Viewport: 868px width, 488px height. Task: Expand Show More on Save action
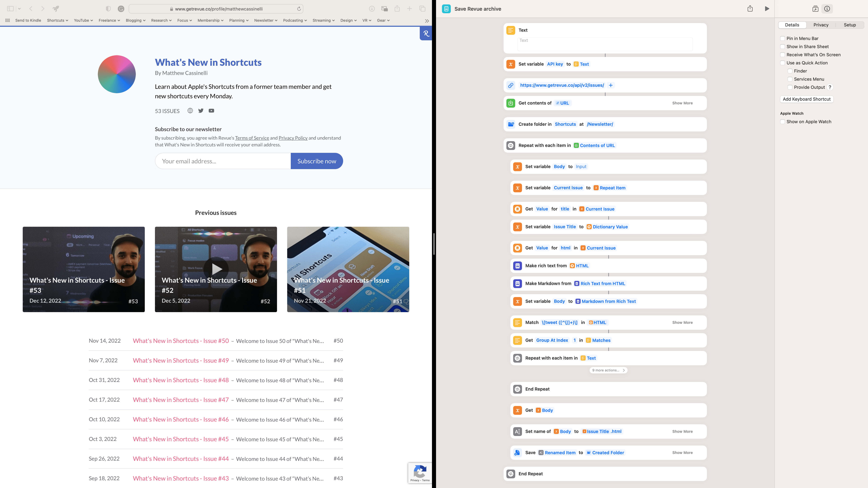click(x=682, y=453)
